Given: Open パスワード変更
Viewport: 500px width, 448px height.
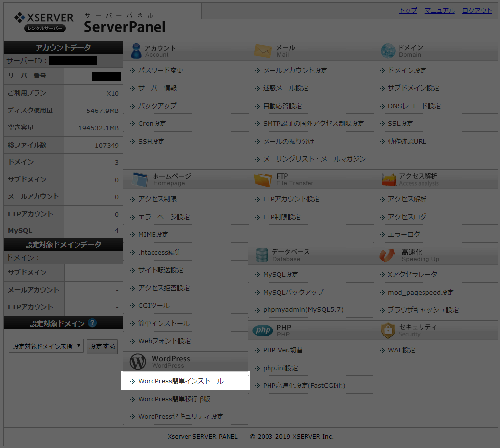Looking at the screenshot, I should (160, 70).
